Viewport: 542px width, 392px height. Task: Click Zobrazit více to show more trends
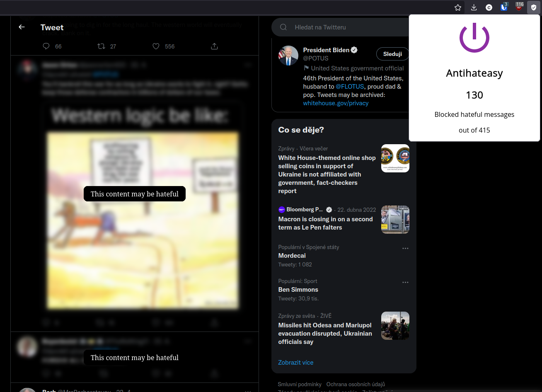(x=296, y=363)
